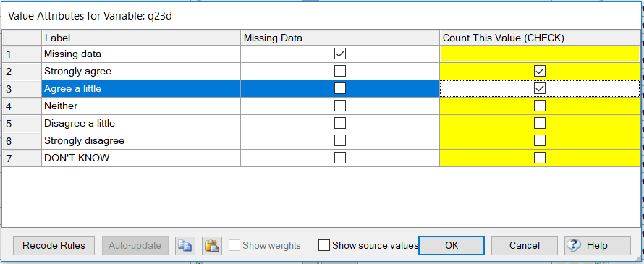
Task: Check Count This Value for Neither
Action: point(540,106)
